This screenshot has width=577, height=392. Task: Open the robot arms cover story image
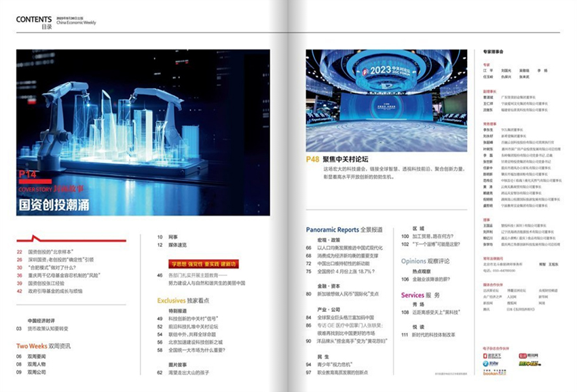click(143, 132)
